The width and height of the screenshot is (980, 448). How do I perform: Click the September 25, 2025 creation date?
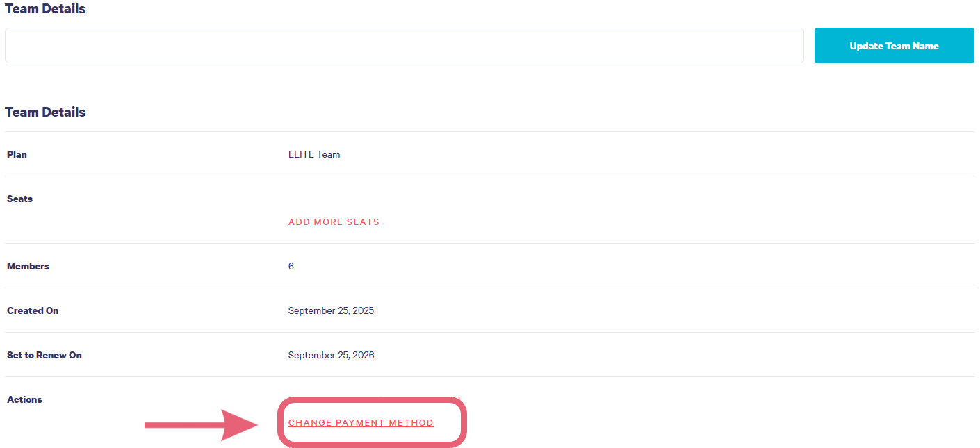331,310
